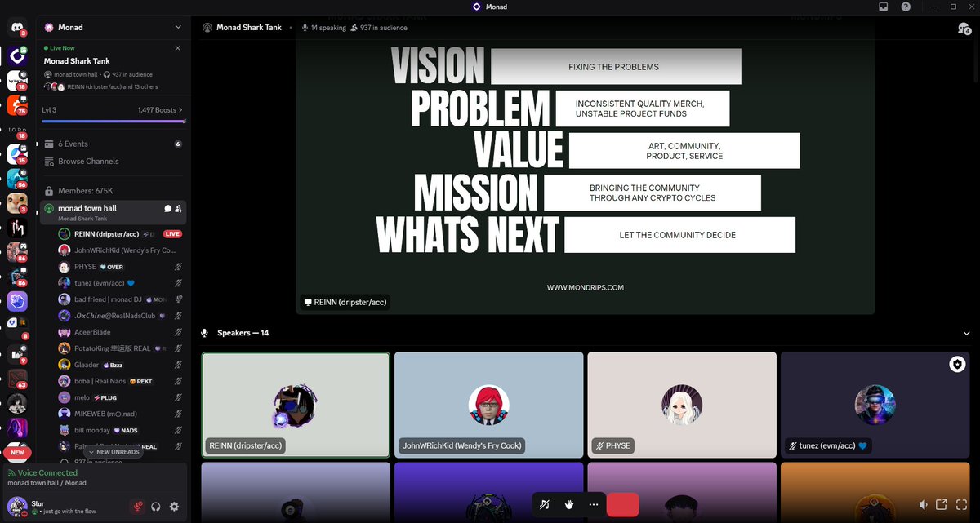Select .0xChine@RealNadsClub in participant list
The image size is (980, 523).
coord(120,316)
